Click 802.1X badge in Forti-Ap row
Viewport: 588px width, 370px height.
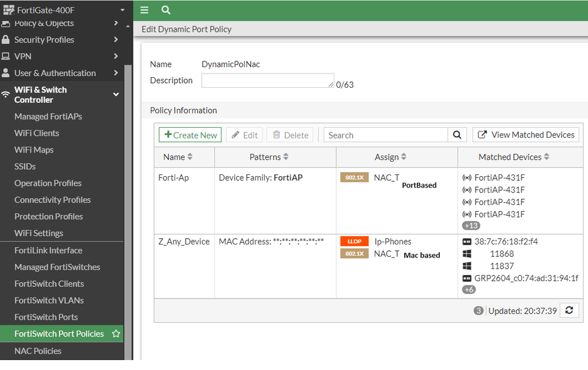click(x=354, y=177)
